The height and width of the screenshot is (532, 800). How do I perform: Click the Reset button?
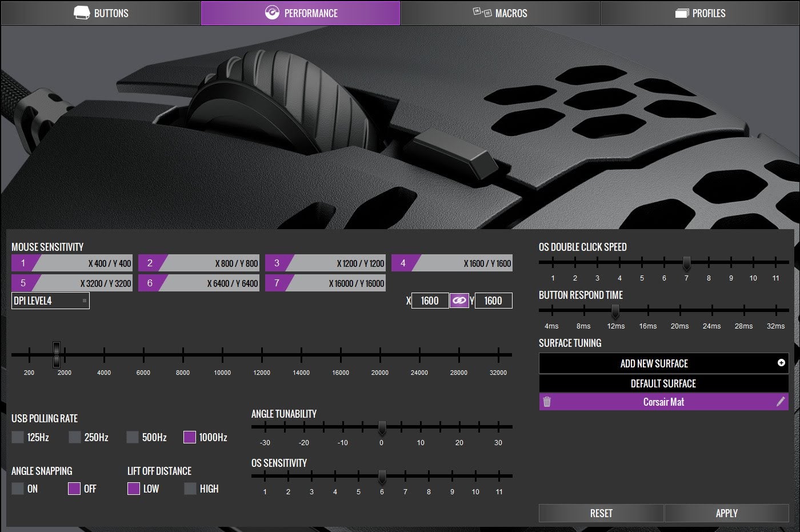601,513
